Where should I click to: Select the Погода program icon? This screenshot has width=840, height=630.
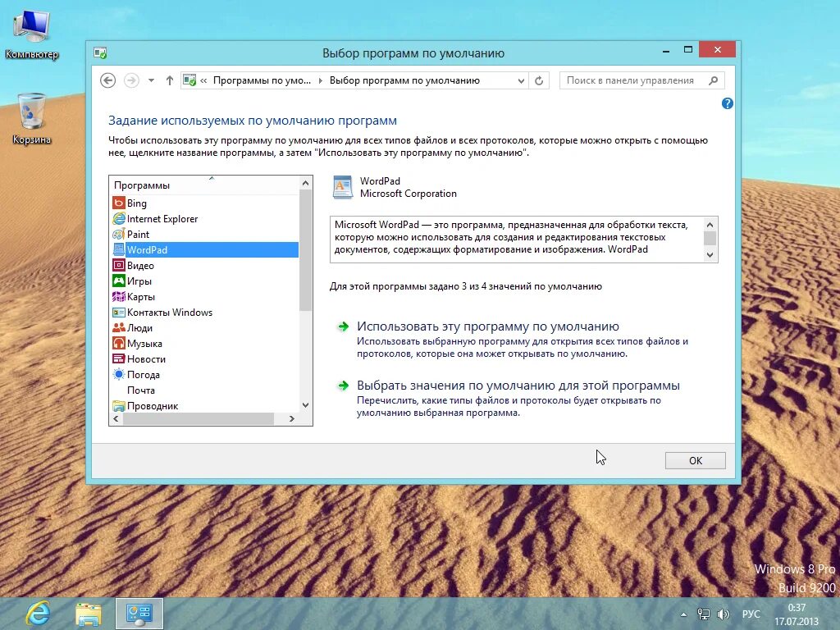tap(118, 374)
